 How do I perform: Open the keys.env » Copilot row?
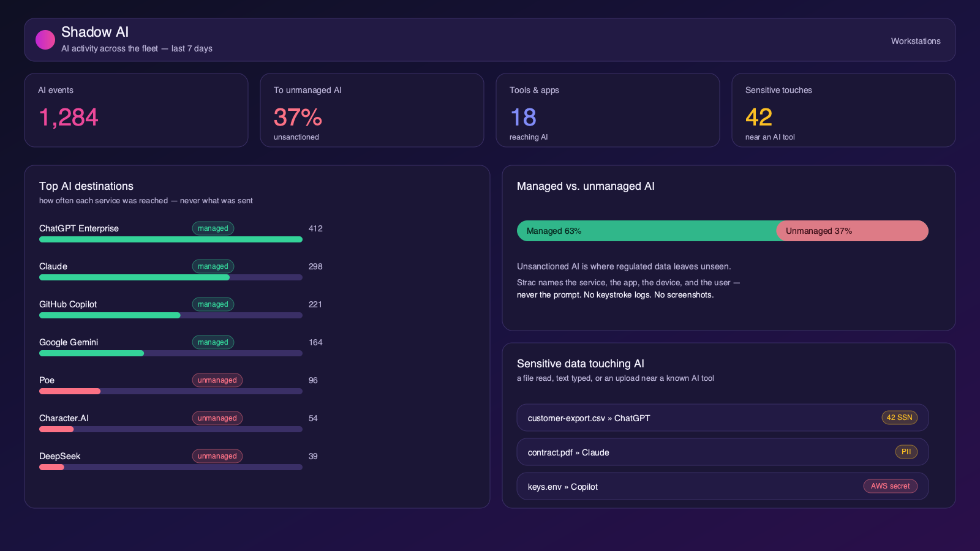click(x=723, y=487)
